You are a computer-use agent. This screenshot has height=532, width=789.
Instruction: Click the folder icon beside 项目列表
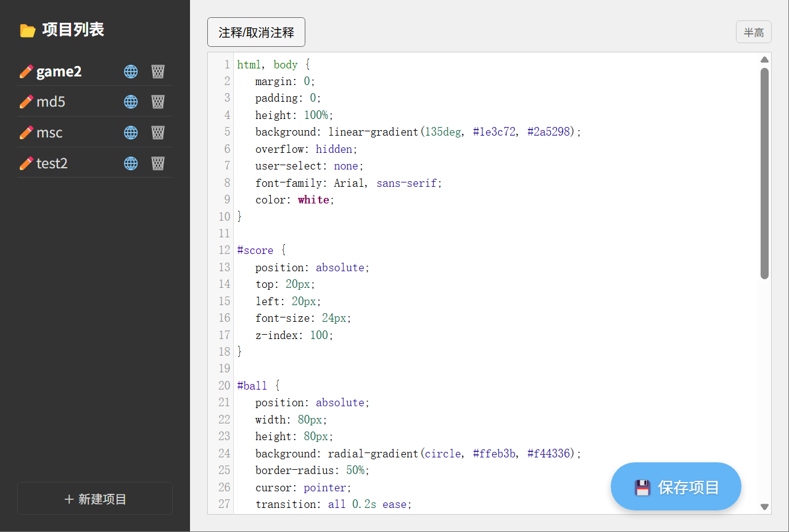click(27, 30)
